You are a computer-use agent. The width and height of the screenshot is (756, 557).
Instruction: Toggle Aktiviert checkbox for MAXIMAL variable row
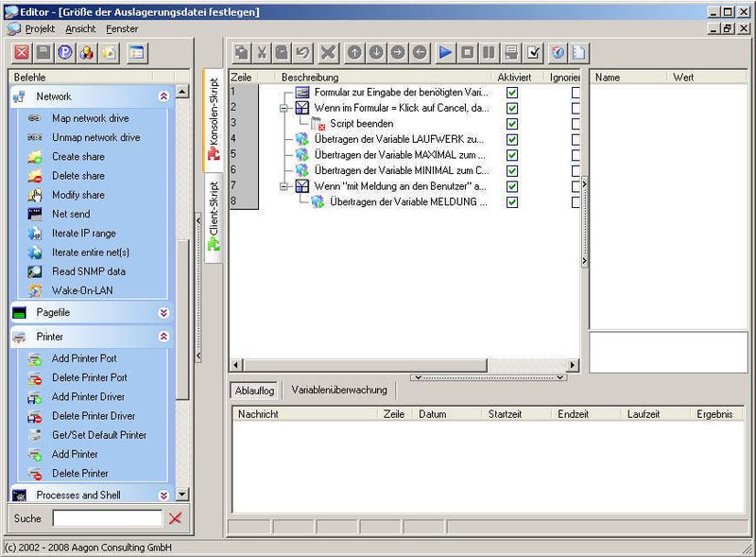tap(512, 155)
